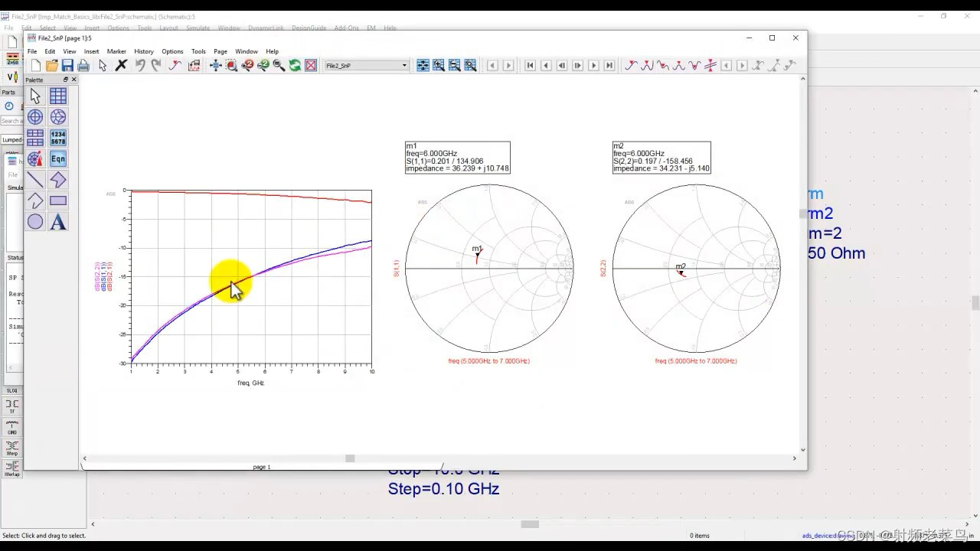Viewport: 980px width, 551px height.
Task: Open the Options menu in data display
Action: coord(172,51)
